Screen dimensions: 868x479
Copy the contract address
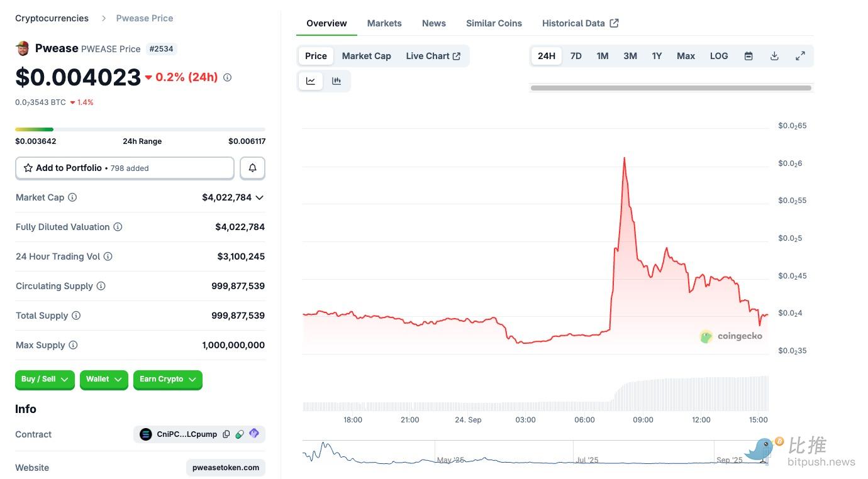click(226, 434)
